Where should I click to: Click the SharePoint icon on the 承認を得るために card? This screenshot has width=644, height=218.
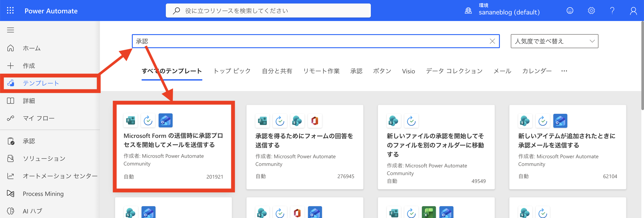pos(297,121)
